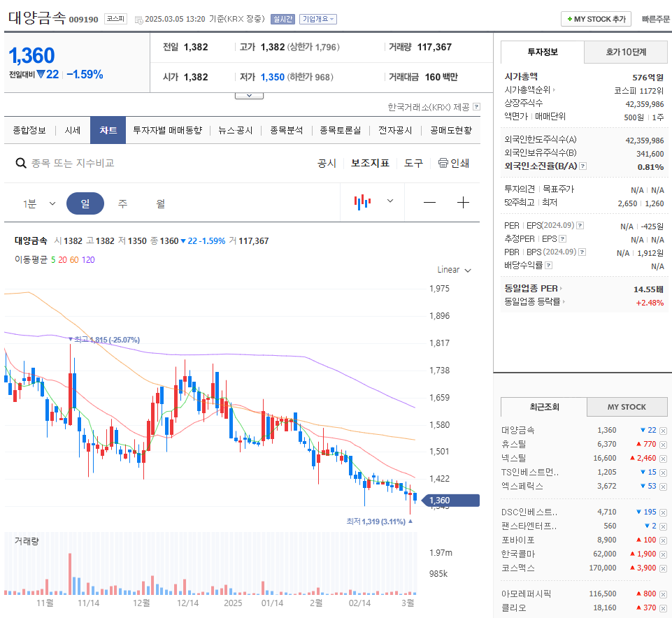Viewport: 672px width, 618px height.
Task: Select the 주 weekly chart period
Action: (122, 203)
